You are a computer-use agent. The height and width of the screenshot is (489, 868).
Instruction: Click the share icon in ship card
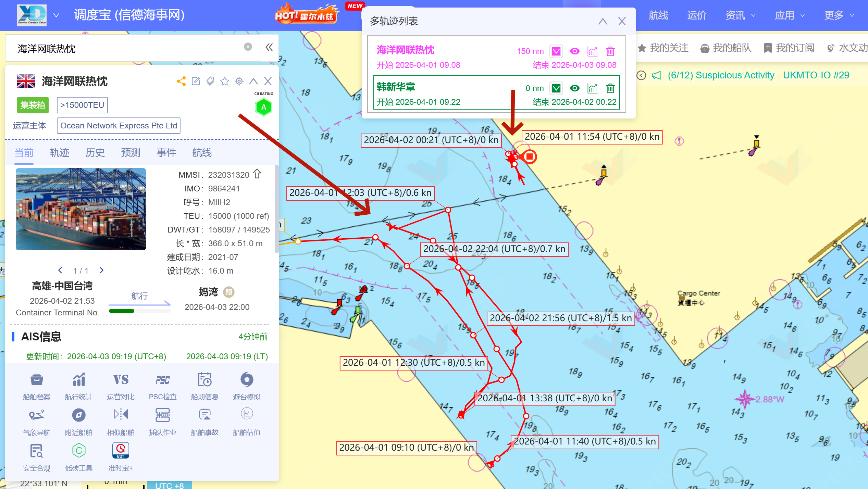[x=181, y=81]
